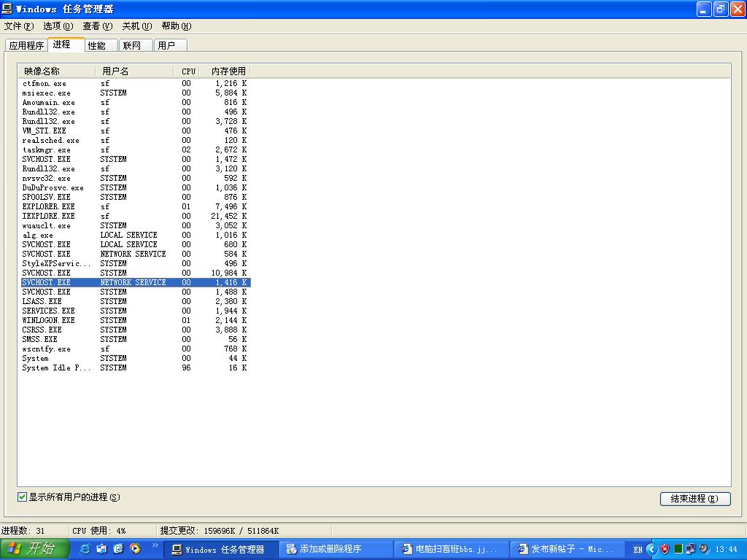747x560 pixels.
Task: Select the IEXPLORE.EXE process row
Action: 135,216
